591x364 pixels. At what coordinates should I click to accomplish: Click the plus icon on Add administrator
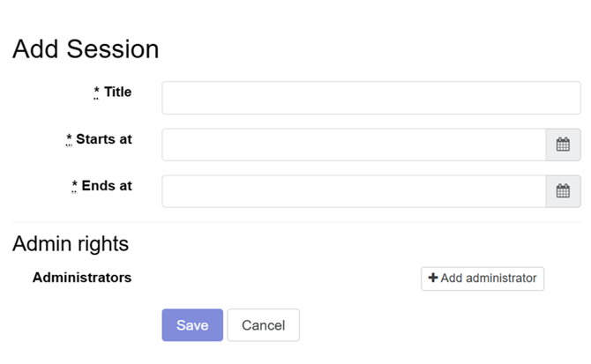(x=433, y=278)
